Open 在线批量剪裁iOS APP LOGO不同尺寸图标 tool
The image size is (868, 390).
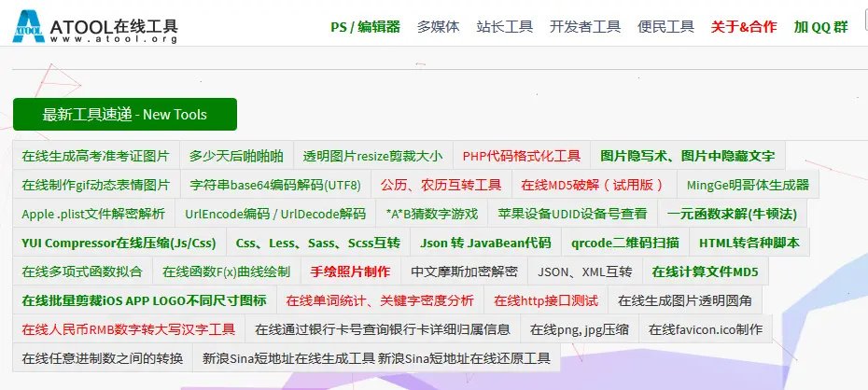(145, 300)
